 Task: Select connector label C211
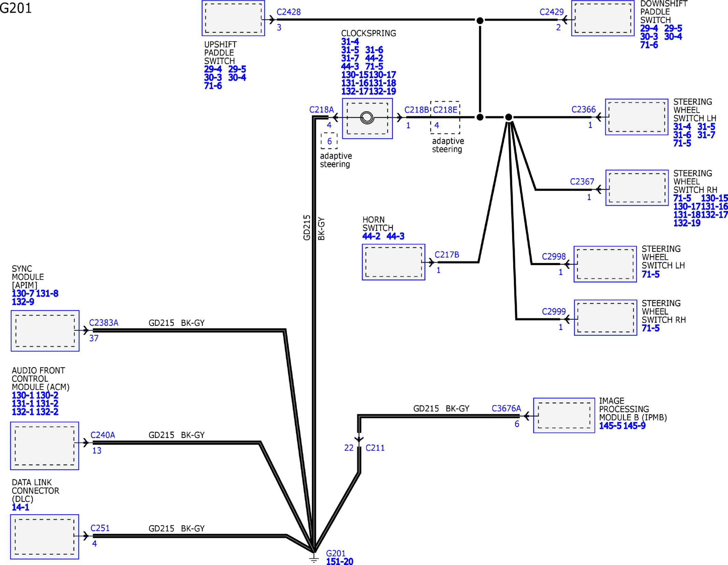coord(375,448)
